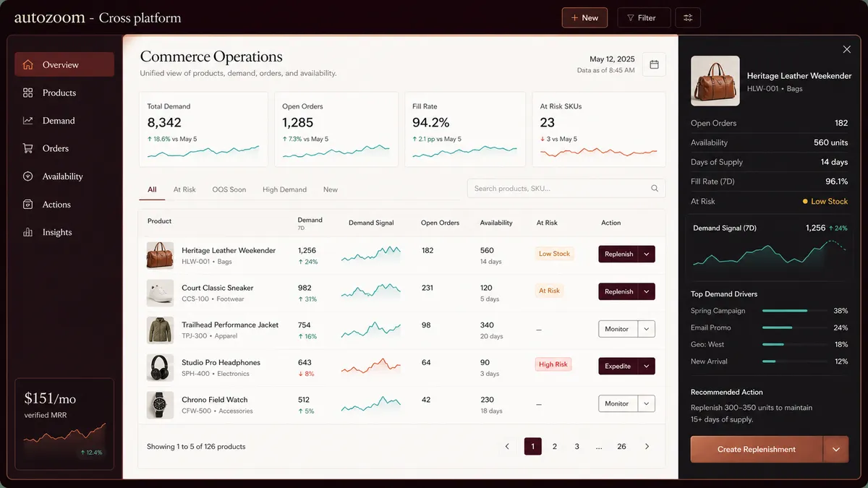Screen dimensions: 868x488
Task: Click the High Risk badge
Action: click(x=553, y=364)
